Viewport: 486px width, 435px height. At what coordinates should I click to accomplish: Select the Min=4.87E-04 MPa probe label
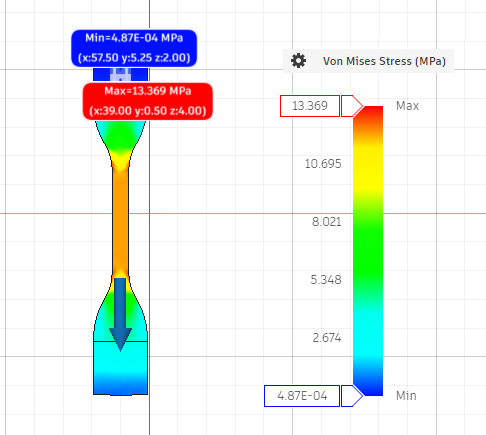click(x=134, y=48)
